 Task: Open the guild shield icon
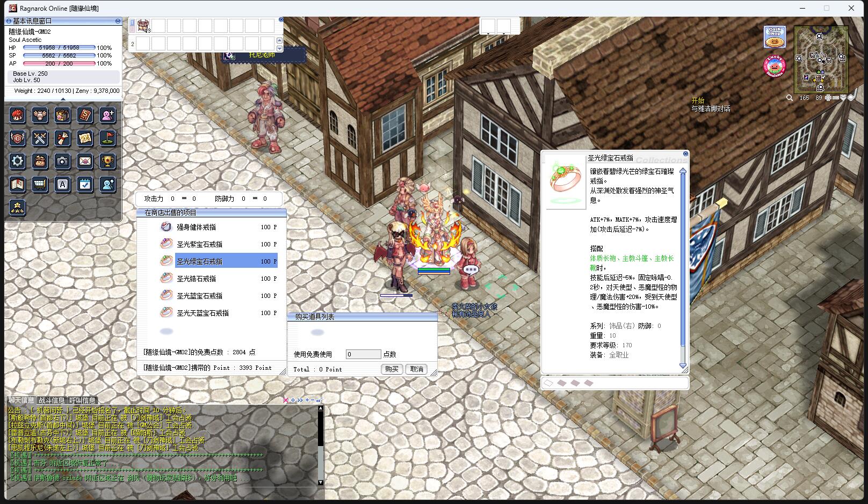pos(17,138)
